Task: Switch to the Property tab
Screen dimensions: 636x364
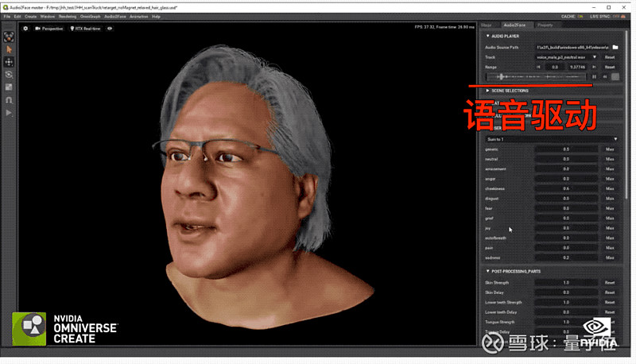Action: (x=545, y=25)
